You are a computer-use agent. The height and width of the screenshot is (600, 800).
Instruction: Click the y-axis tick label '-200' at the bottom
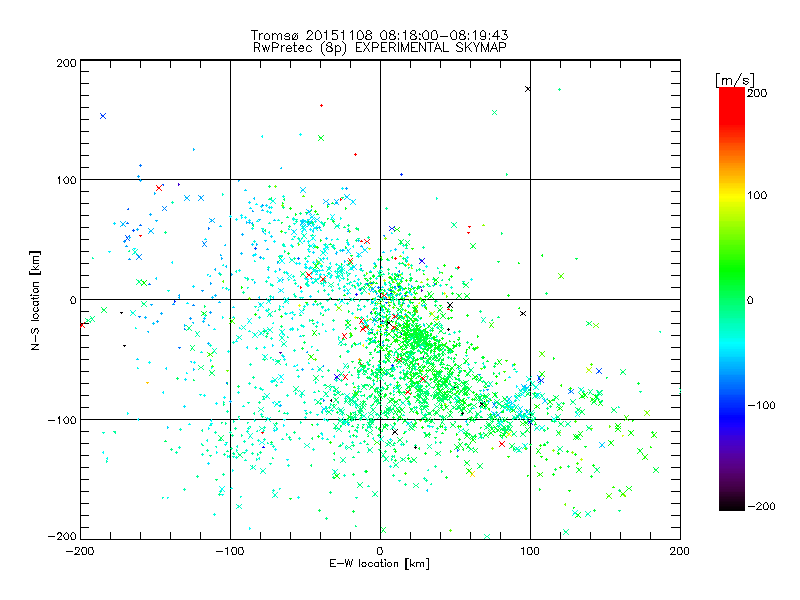click(x=62, y=536)
